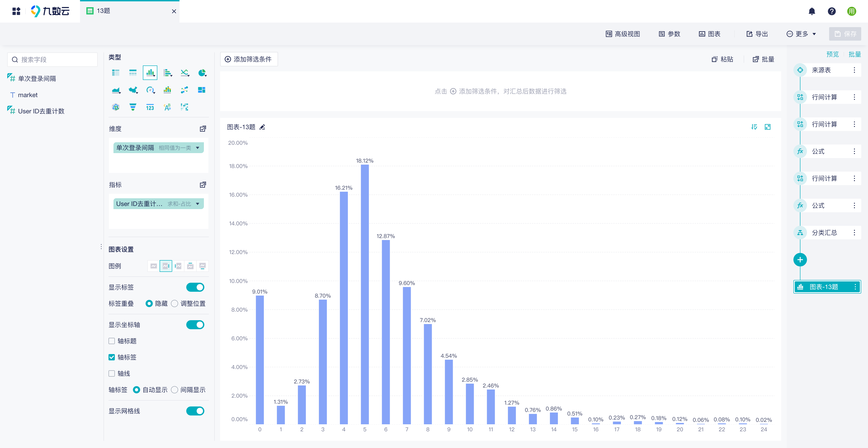Toggle the 显示坐标轴 switch

pyautogui.click(x=195, y=325)
